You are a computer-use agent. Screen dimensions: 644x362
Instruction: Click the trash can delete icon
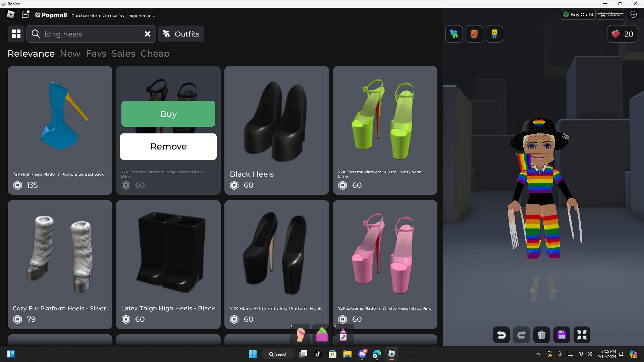(541, 335)
